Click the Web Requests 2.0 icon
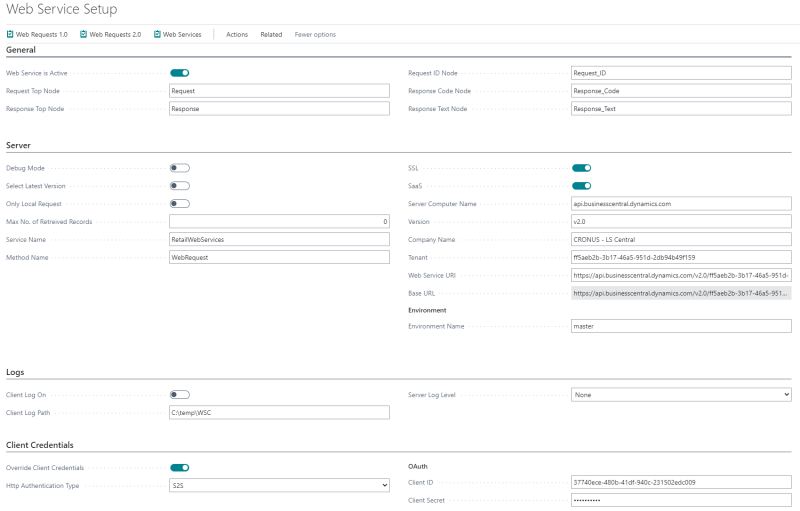 (84, 34)
